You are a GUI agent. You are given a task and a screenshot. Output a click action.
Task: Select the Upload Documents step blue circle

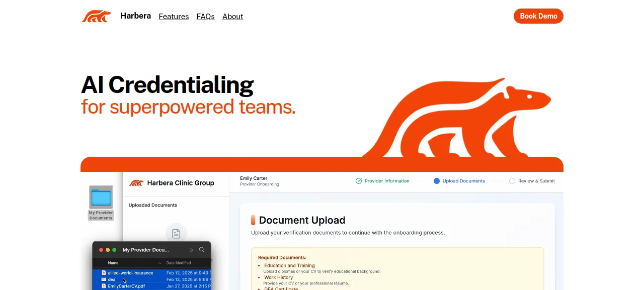click(437, 181)
